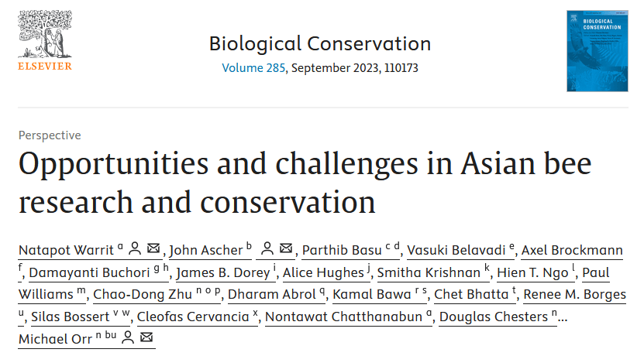Open John Ascher's author profile icon
Screen dimensions: 644x356
click(x=267, y=249)
